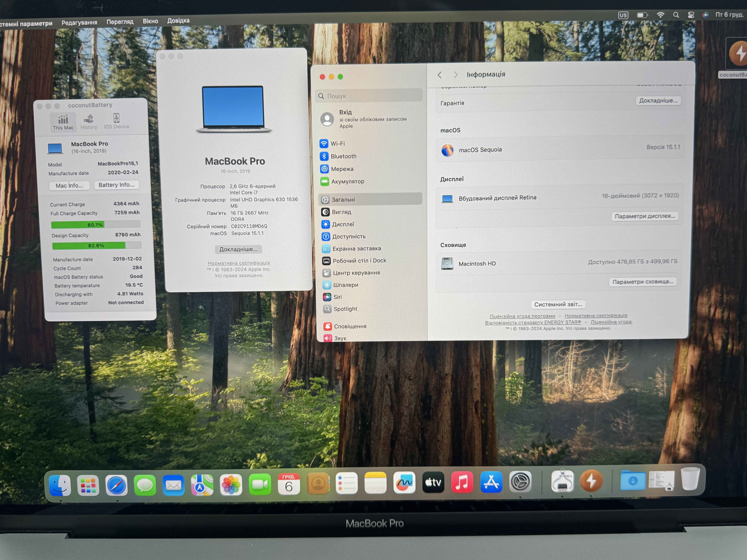Select Доступність in Settings sidebar
Screen dimensions: 747x560
click(371, 236)
